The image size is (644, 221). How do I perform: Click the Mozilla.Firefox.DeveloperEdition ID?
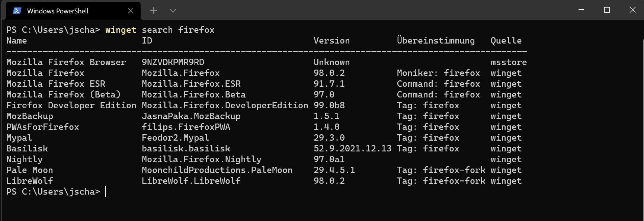225,105
